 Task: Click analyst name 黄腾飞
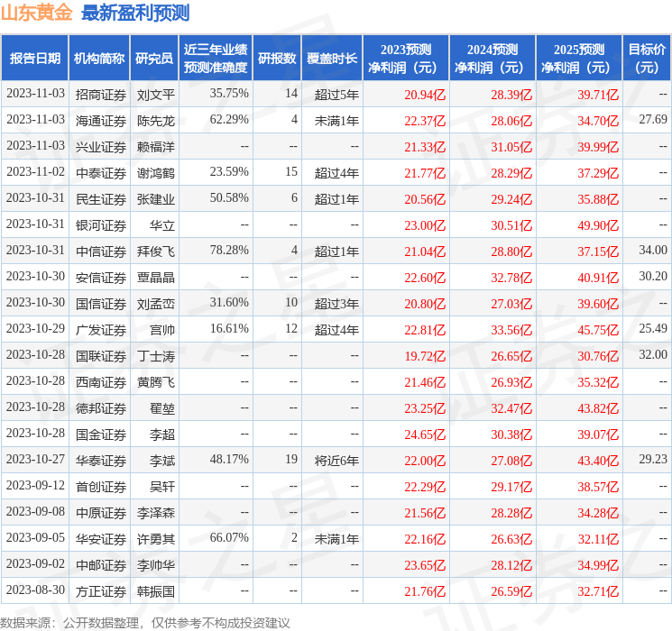(156, 382)
